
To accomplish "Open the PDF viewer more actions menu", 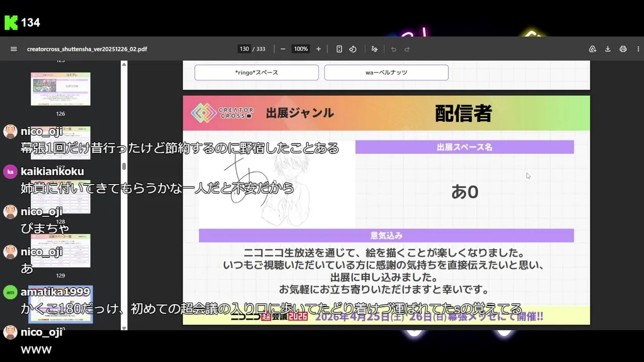I will [638, 49].
